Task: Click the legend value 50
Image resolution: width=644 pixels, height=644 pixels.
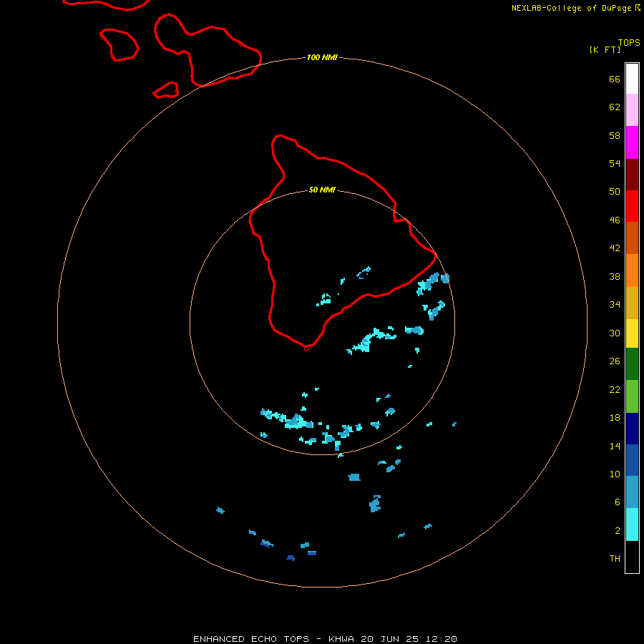Action: [x=615, y=191]
